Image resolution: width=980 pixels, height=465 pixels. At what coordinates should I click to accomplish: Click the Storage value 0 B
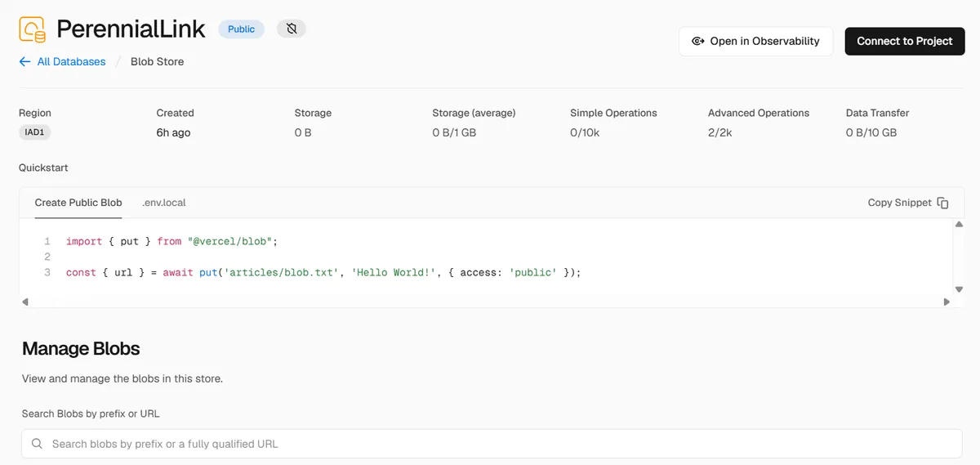coord(303,132)
